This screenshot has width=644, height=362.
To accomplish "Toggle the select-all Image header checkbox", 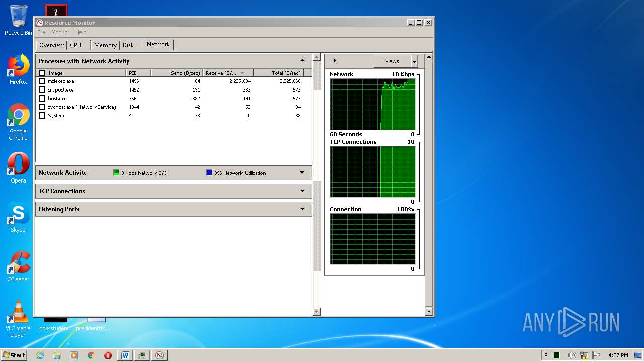I will 42,73.
